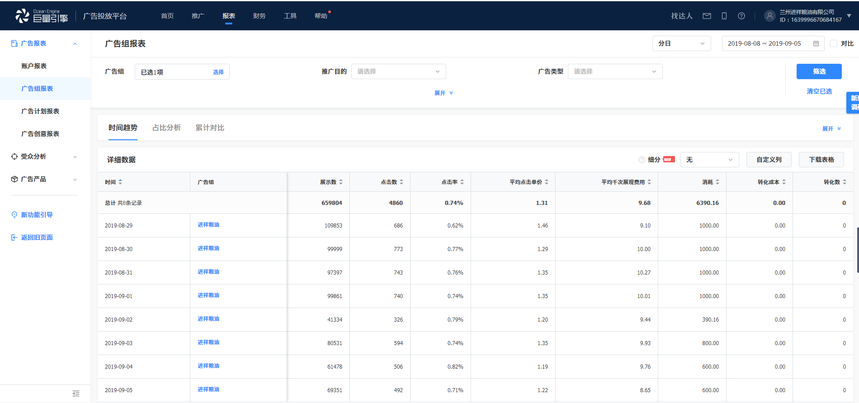The height and width of the screenshot is (403, 859).
Task: Click 清空已选 to clear selections
Action: coord(819,91)
